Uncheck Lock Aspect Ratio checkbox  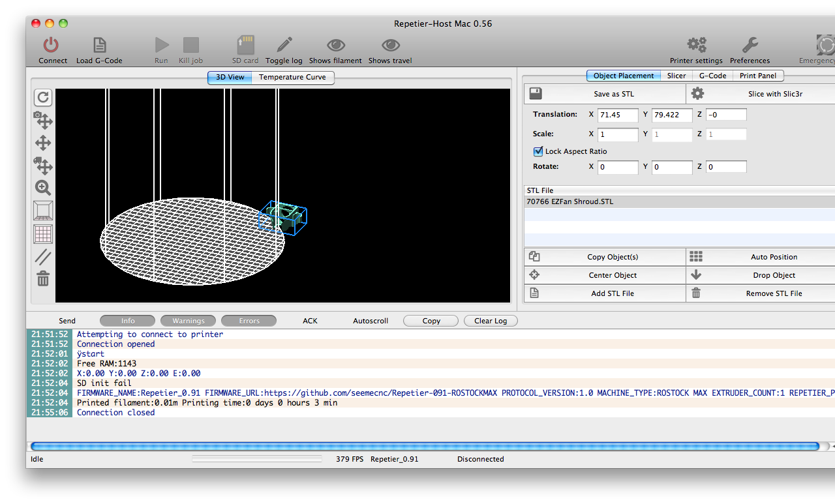point(538,151)
